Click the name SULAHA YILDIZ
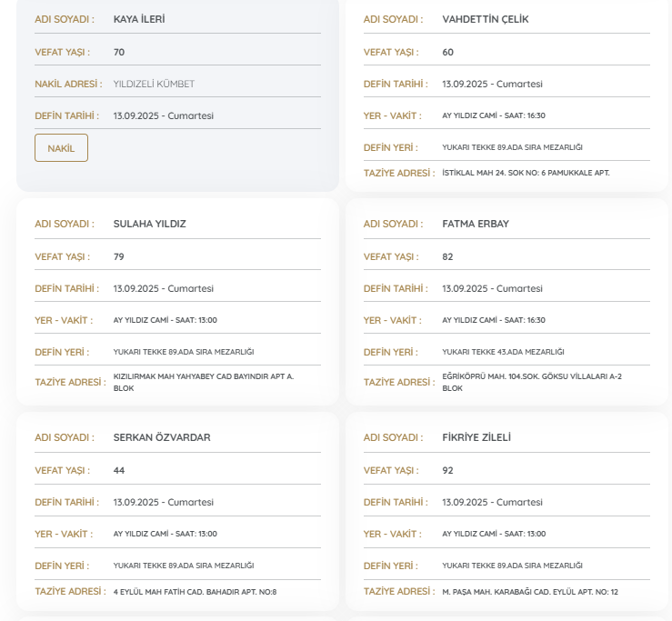Viewport: 672px width, 621px height. click(x=149, y=224)
